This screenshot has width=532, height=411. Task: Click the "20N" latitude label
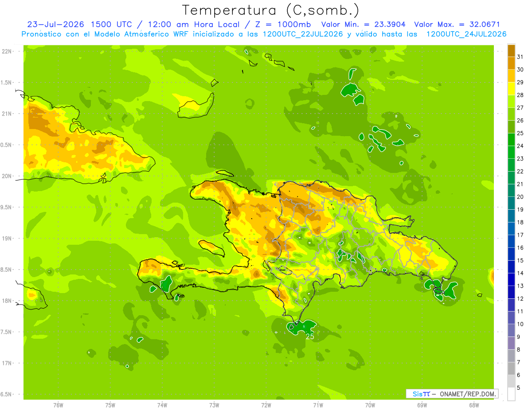(x=7, y=176)
